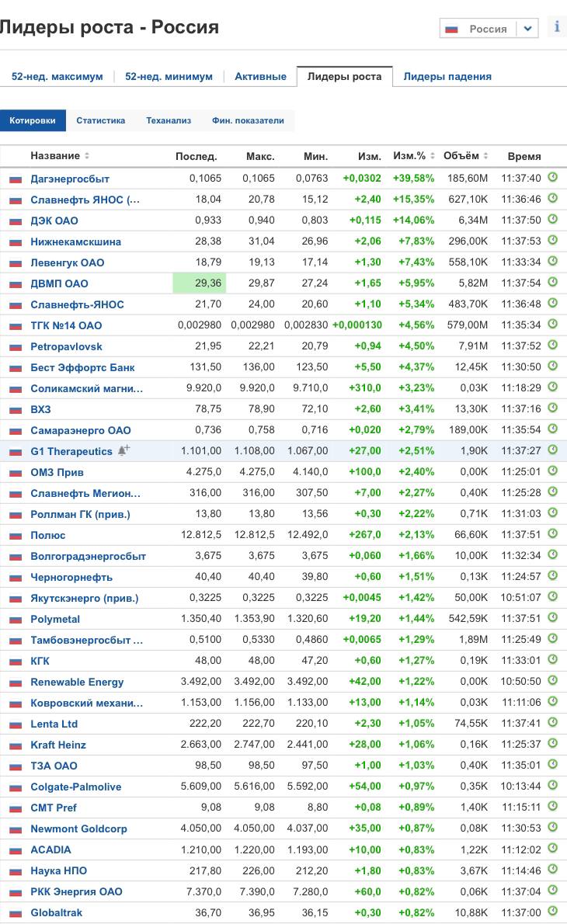Click the flag icon beside ВХЗ
The height and width of the screenshot is (924, 567).
click(x=16, y=409)
